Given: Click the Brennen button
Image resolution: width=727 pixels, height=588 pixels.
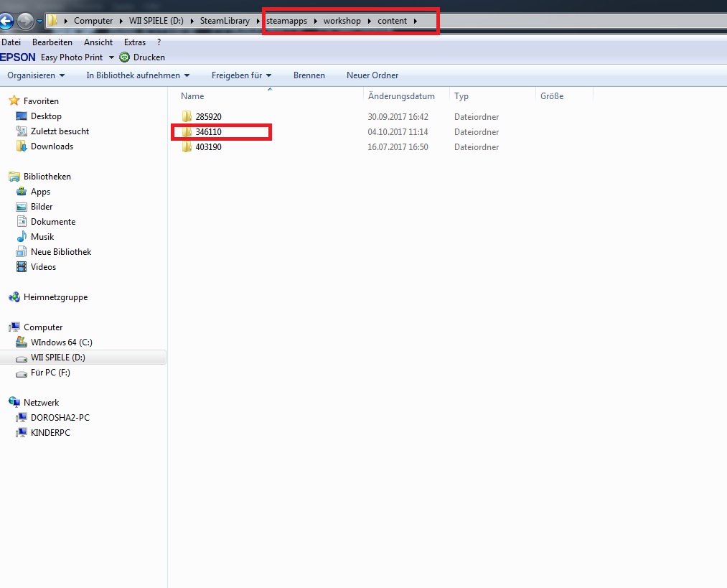Looking at the screenshot, I should (309, 75).
